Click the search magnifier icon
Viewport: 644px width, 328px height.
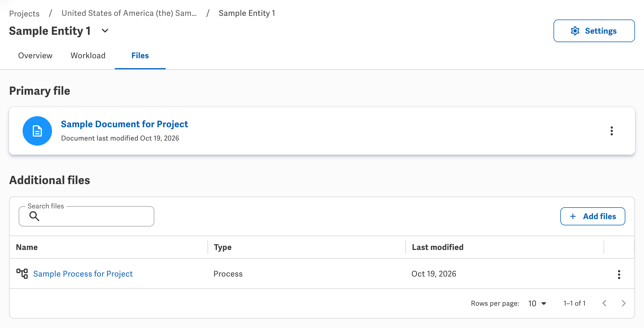tap(34, 216)
